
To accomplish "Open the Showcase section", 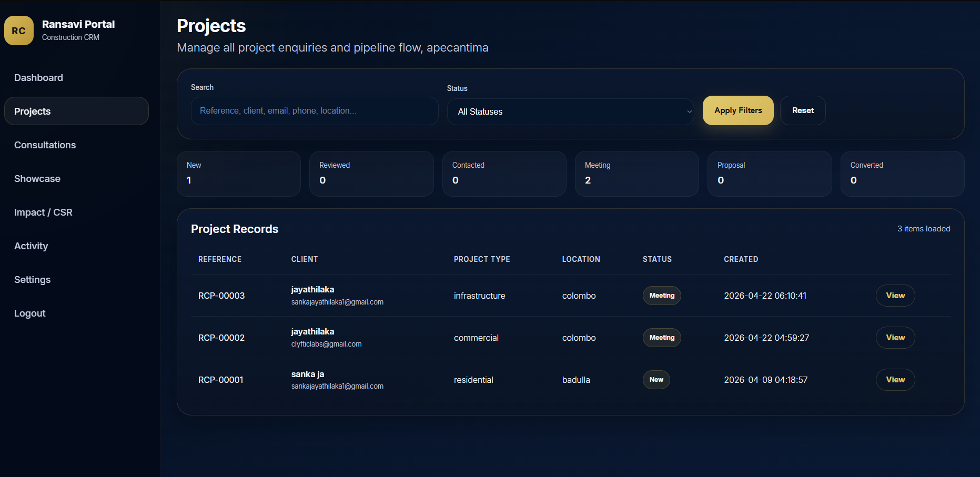I will pyautogui.click(x=76, y=179).
